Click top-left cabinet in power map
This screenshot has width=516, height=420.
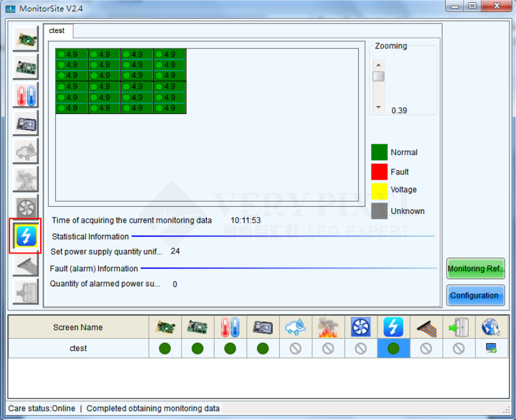click(72, 65)
